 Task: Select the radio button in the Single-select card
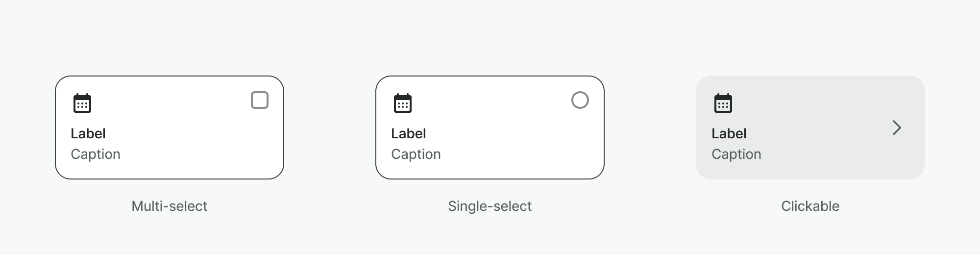coord(580,100)
